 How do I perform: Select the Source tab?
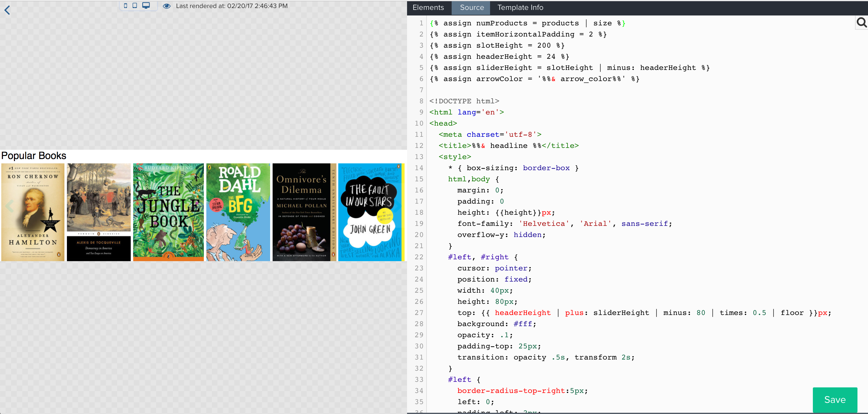471,7
